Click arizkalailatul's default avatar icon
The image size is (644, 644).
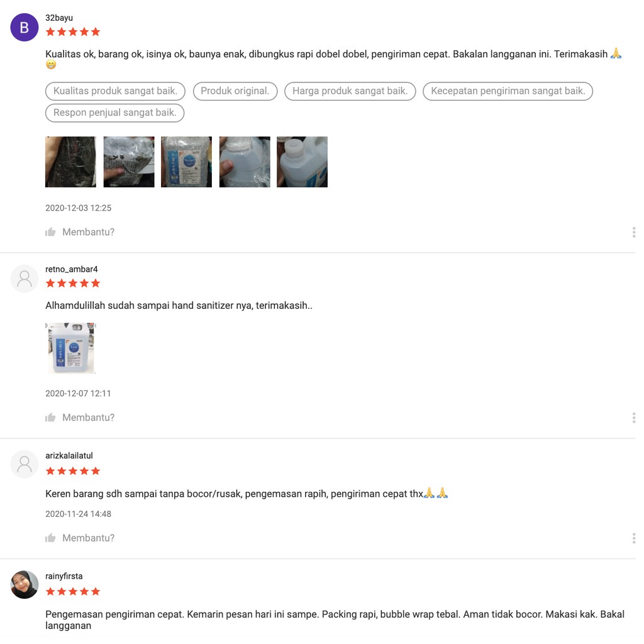[25, 464]
